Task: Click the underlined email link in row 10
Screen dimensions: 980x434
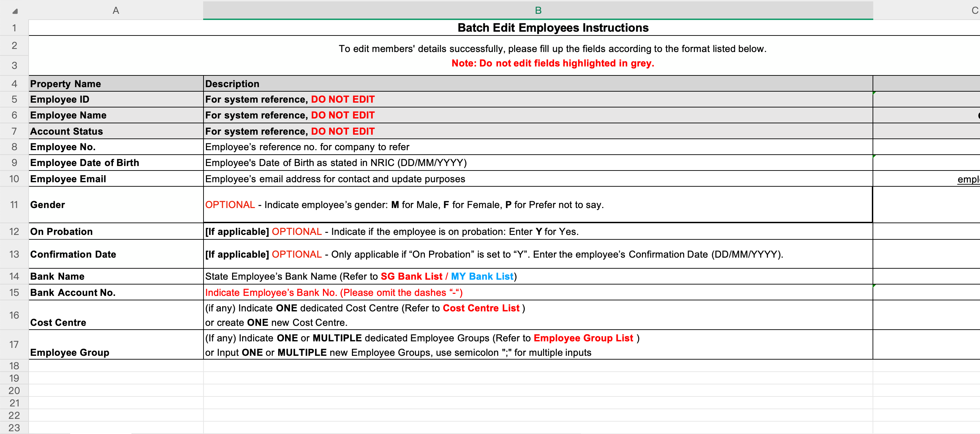Action: coord(968,179)
